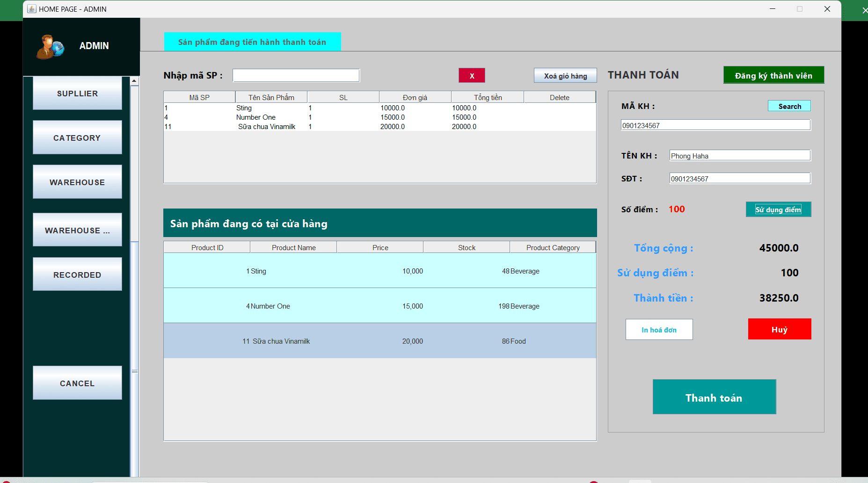The image size is (868, 483).
Task: Select the Sản phẩm đang thanh toán tab
Action: tap(252, 42)
